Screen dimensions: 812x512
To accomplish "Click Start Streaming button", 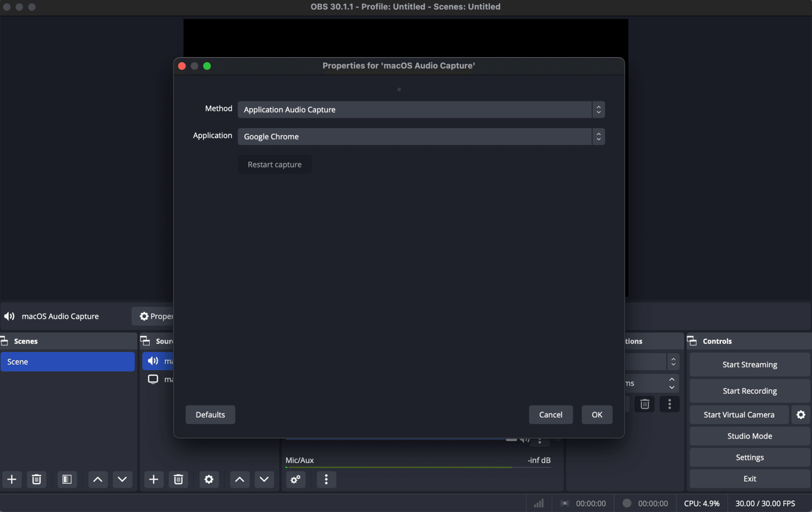I will (x=750, y=364).
